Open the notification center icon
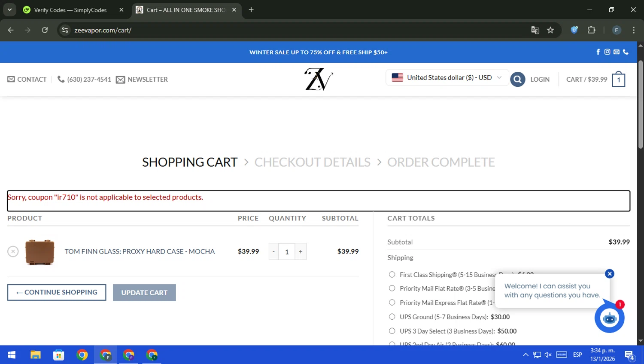The image size is (644, 364). click(629, 355)
